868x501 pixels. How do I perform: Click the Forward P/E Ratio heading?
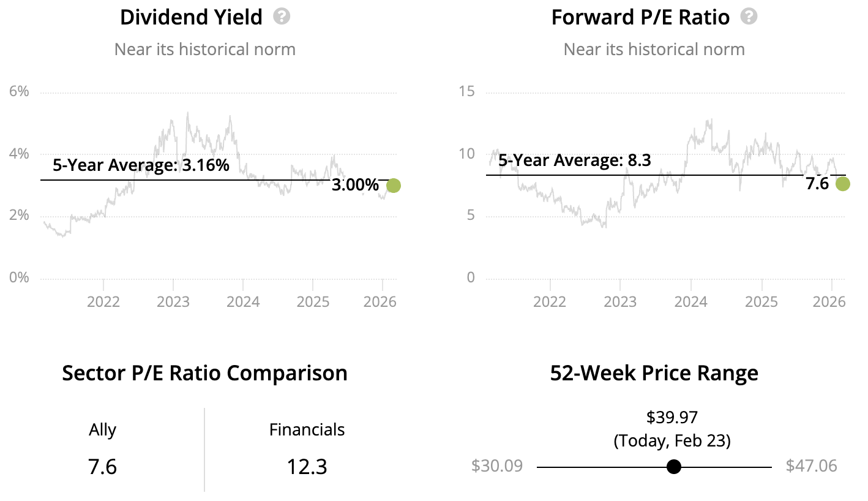tap(640, 17)
